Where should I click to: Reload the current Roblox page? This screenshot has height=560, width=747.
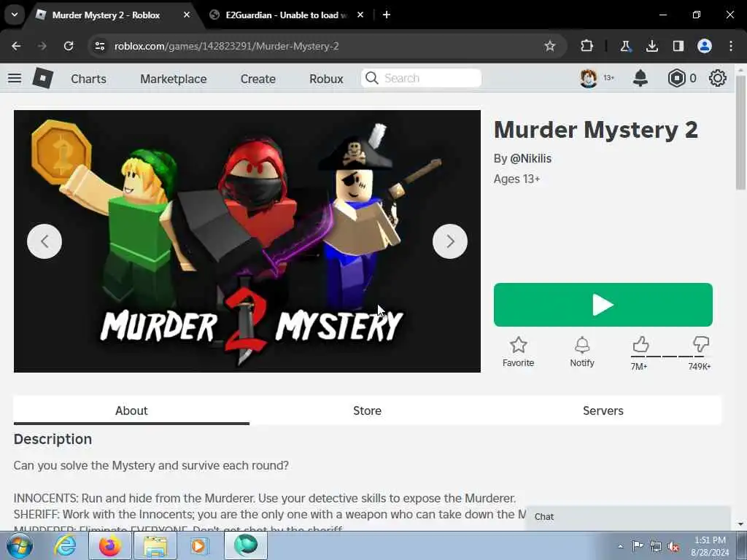pyautogui.click(x=69, y=46)
